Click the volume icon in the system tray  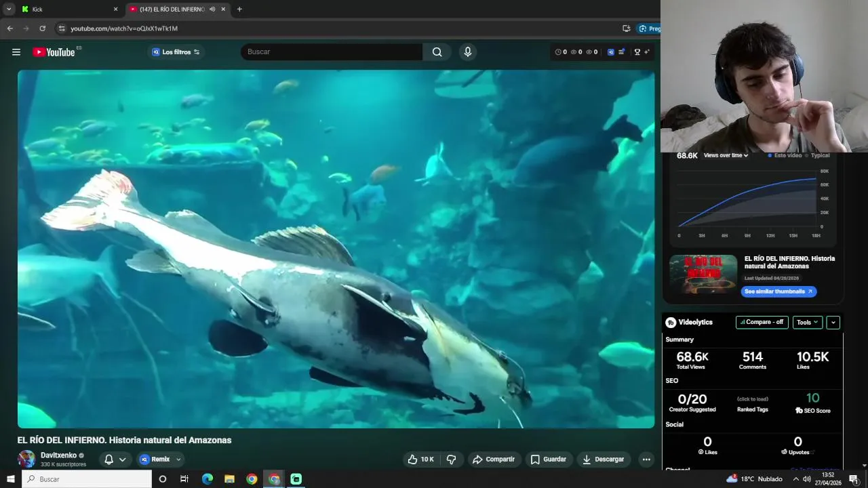[x=807, y=479]
